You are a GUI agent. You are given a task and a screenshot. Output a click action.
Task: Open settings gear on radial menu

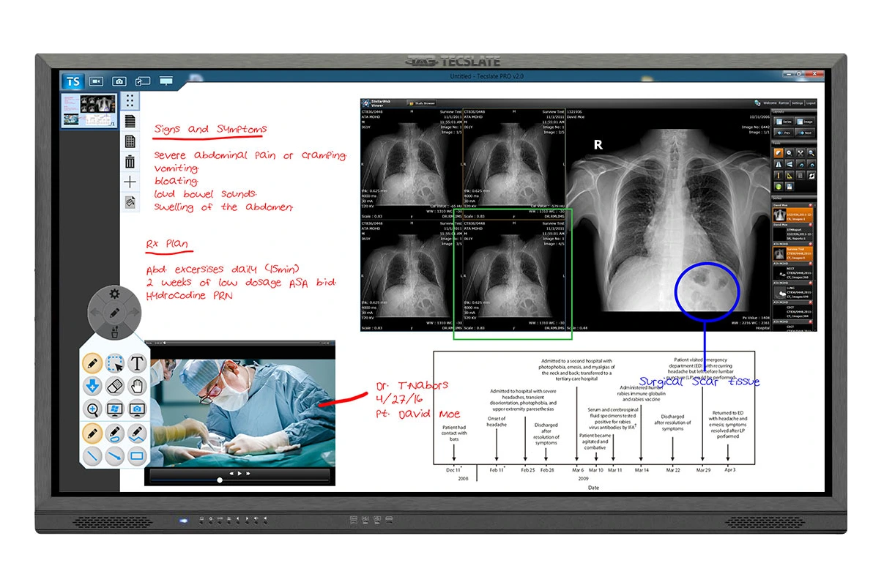click(114, 294)
